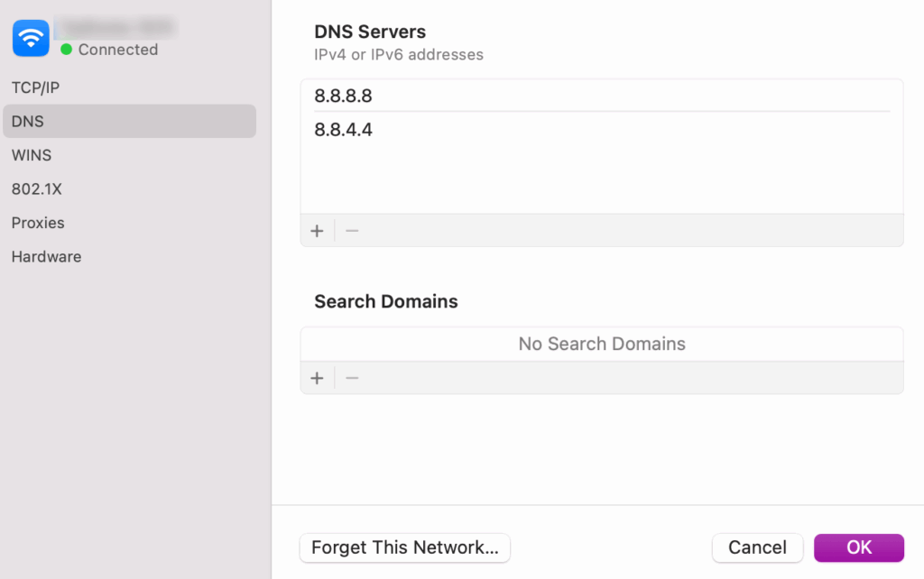The height and width of the screenshot is (579, 924).
Task: Cancel the DNS configuration changes
Action: point(757,547)
